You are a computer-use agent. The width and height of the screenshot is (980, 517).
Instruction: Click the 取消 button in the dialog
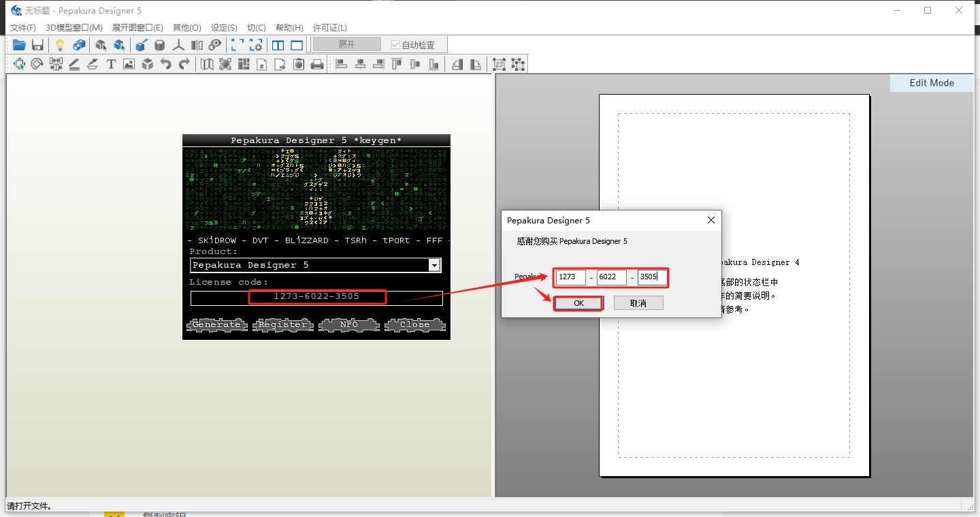pos(638,303)
